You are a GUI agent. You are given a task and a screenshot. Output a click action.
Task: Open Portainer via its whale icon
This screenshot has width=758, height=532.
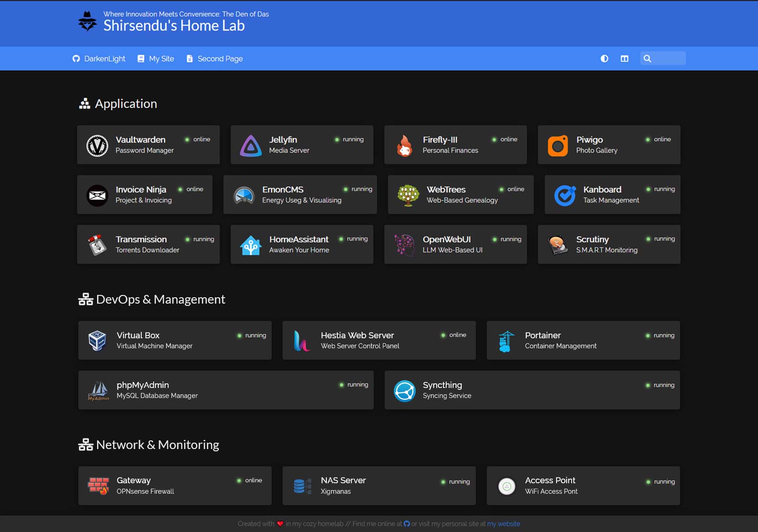click(x=506, y=341)
